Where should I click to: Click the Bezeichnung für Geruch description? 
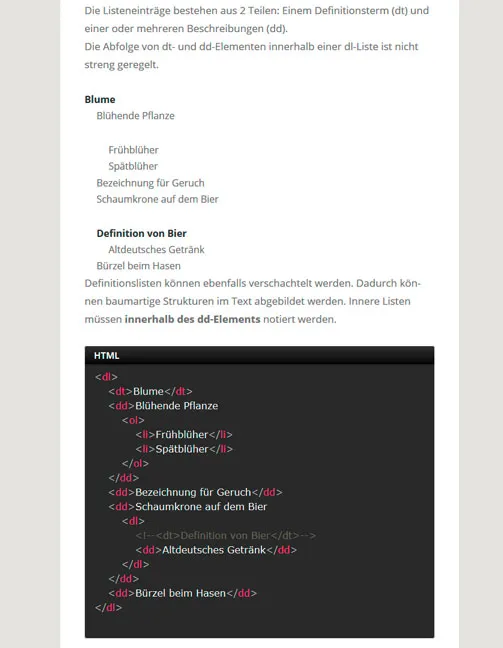[x=150, y=183]
